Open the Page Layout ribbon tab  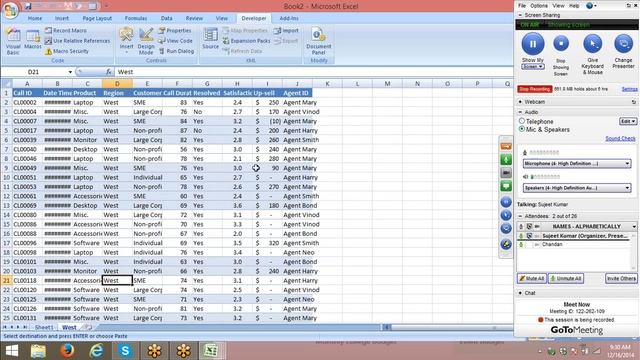coord(97,18)
